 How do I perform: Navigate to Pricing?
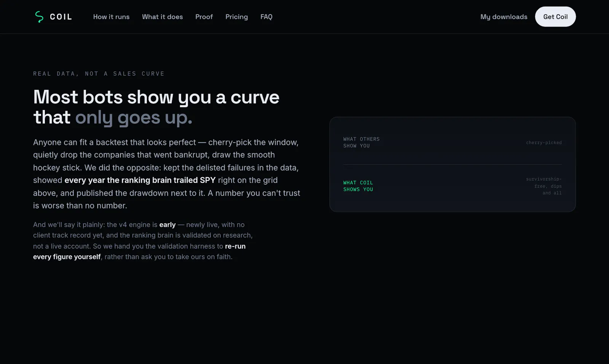click(x=236, y=17)
